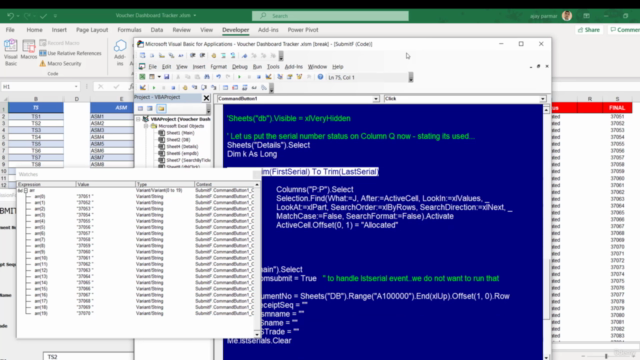The width and height of the screenshot is (640, 360).
Task: Click the Excel Search box in title bar
Action: [330, 16]
